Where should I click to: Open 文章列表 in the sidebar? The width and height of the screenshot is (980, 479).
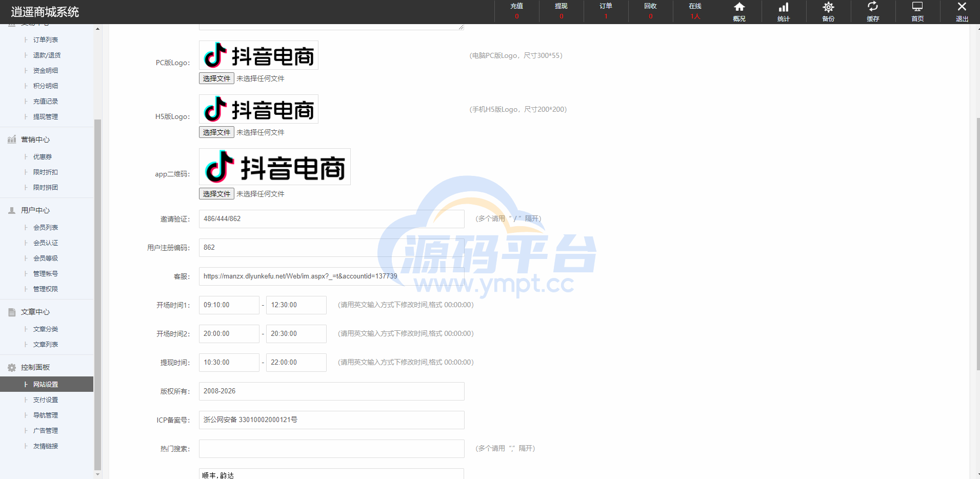point(47,344)
